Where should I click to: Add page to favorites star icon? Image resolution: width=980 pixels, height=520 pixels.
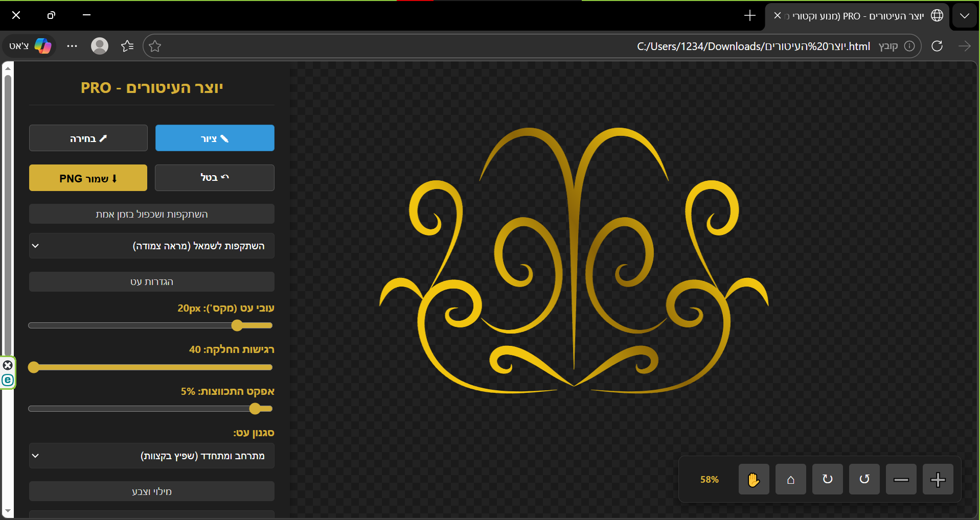(155, 46)
